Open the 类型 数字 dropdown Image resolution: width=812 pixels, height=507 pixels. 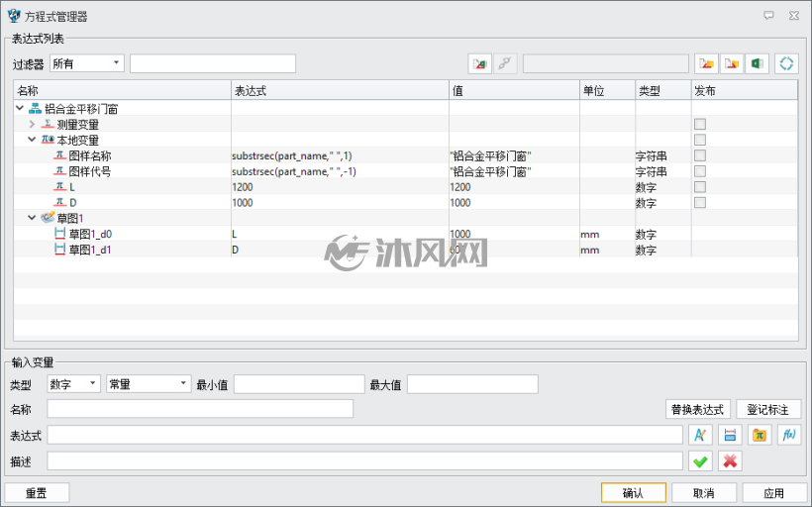pyautogui.click(x=73, y=384)
